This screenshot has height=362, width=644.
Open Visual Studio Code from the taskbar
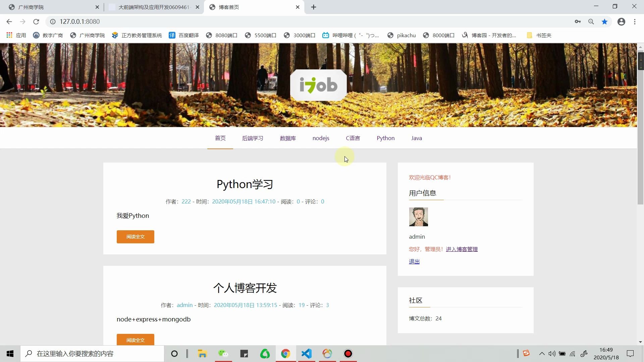(x=306, y=354)
